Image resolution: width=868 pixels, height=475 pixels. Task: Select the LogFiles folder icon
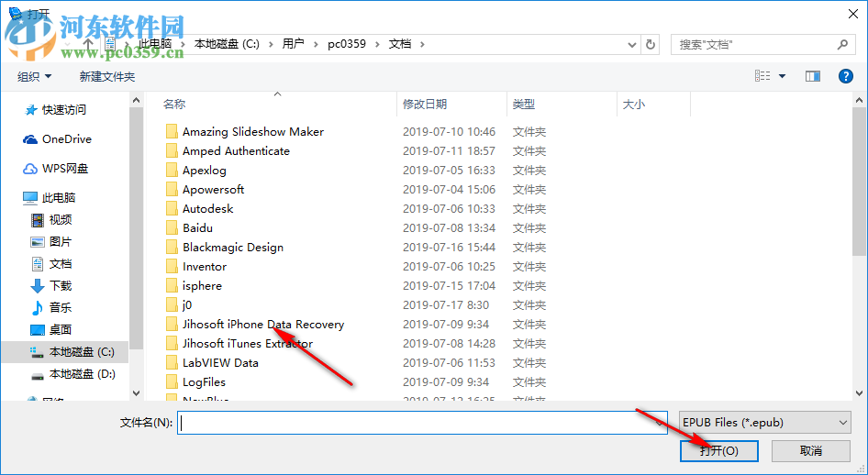click(172, 382)
